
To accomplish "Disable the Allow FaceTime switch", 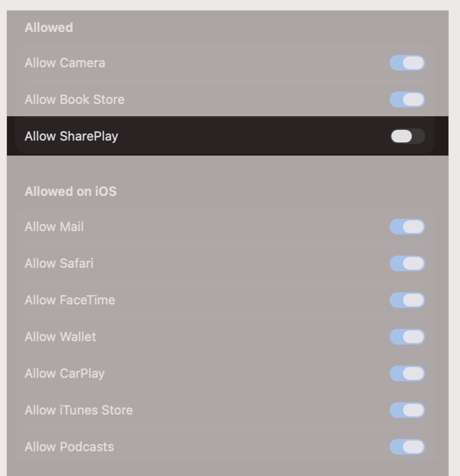I will tap(406, 300).
